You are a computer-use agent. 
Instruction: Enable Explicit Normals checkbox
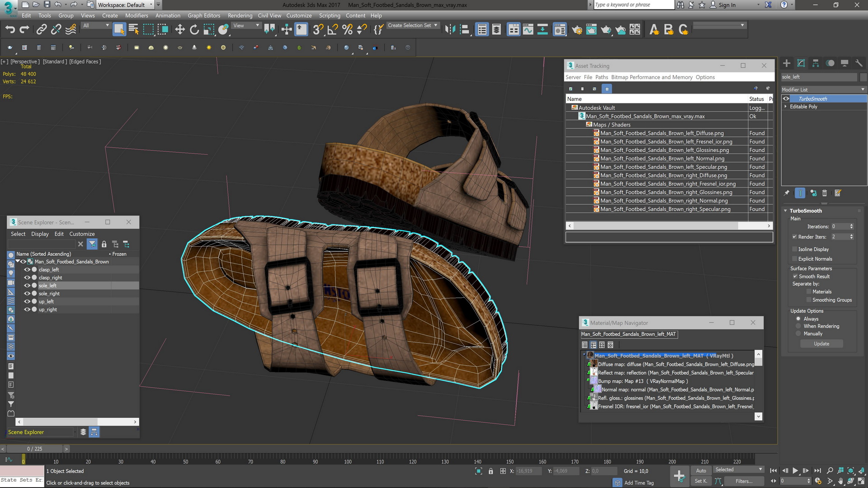point(794,259)
